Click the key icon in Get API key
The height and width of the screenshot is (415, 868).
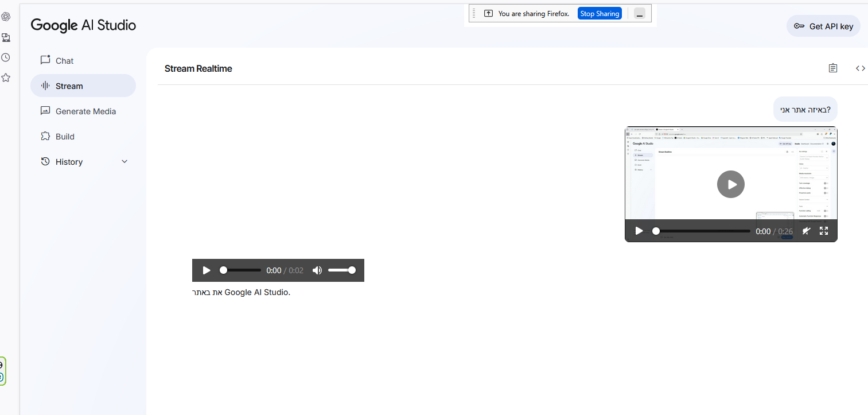tap(799, 26)
